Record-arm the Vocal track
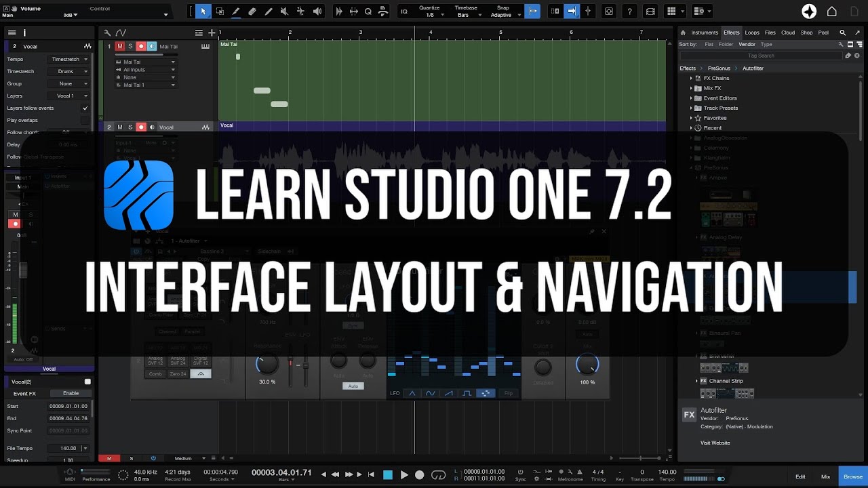Viewport: 868px width, 488px height. pyautogui.click(x=141, y=127)
